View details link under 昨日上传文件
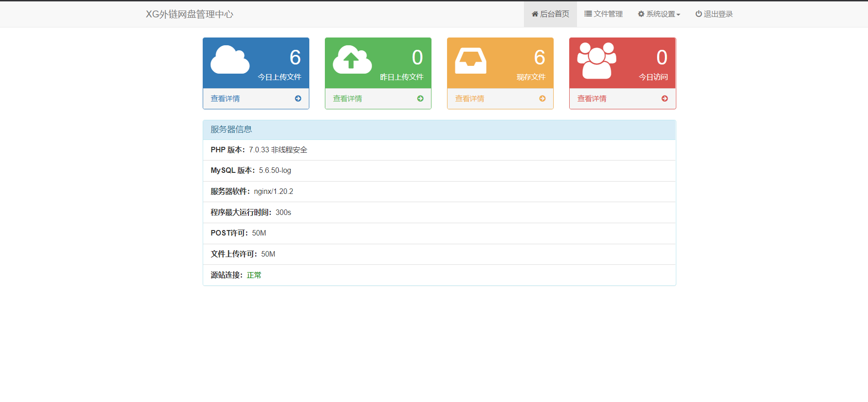The width and height of the screenshot is (868, 402). coord(347,98)
